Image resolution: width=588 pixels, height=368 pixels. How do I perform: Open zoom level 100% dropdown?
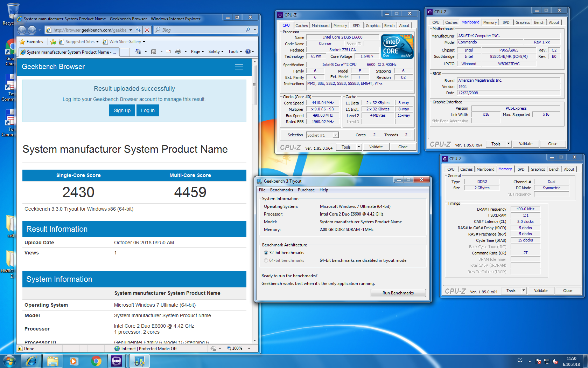click(x=249, y=348)
